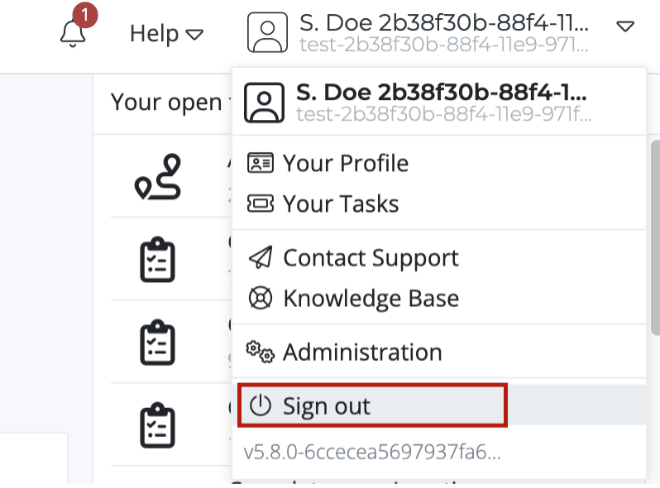The image size is (660, 488).
Task: Click the third clipboard checklist icon
Action: (x=157, y=425)
